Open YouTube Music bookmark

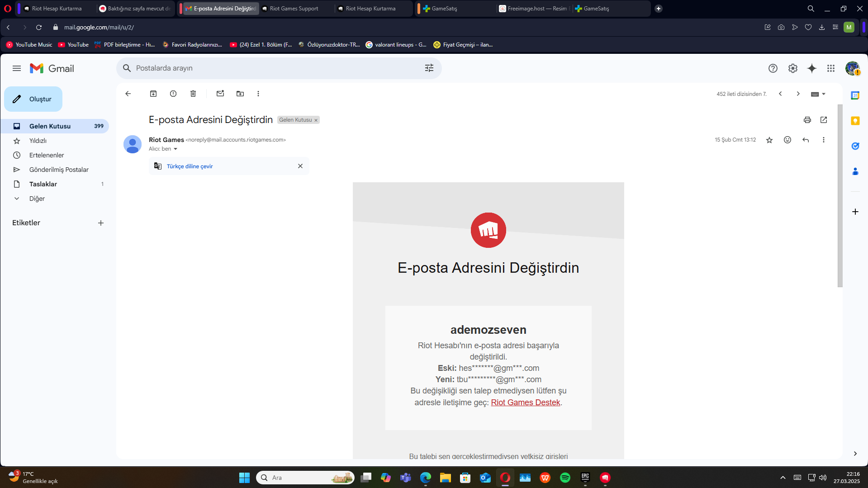(x=29, y=45)
